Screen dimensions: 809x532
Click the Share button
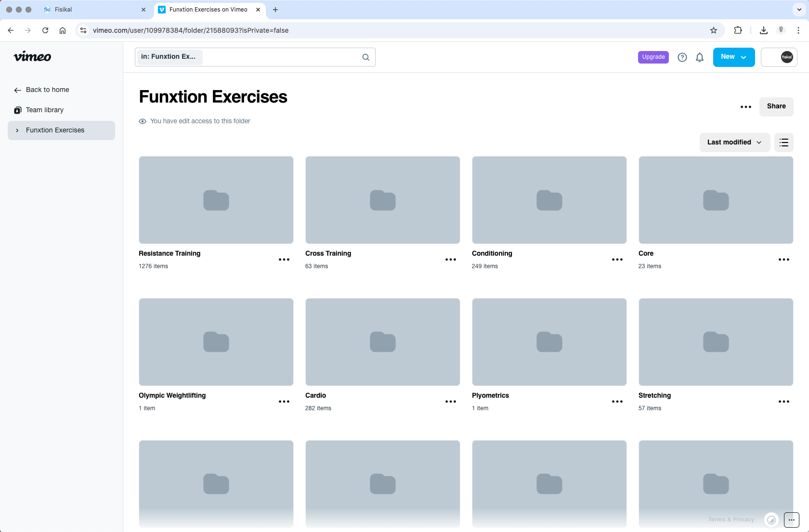coord(776,106)
